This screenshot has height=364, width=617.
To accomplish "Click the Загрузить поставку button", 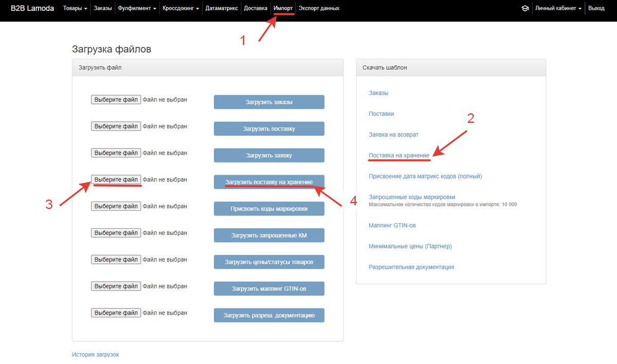I will tap(269, 129).
